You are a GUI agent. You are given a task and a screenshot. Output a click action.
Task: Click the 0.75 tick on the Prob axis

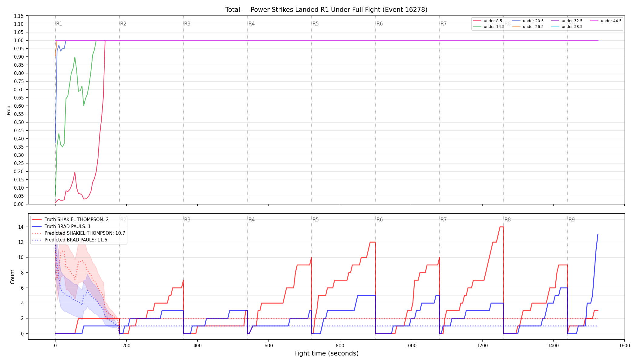pos(19,81)
